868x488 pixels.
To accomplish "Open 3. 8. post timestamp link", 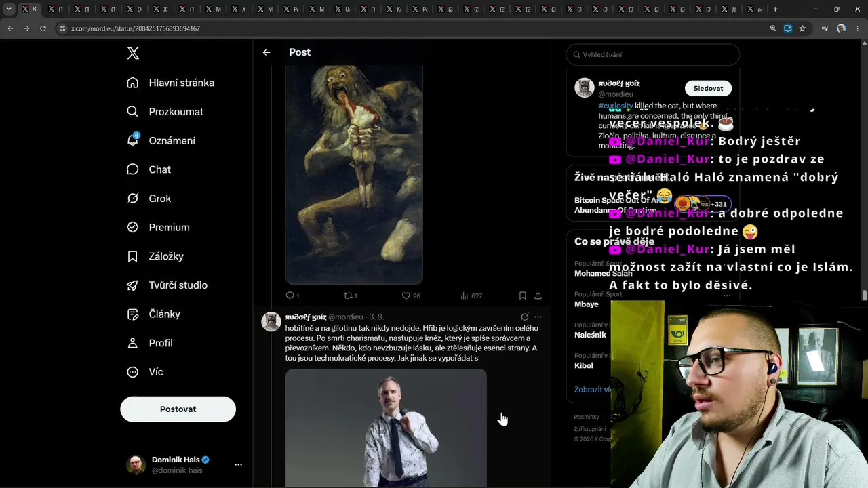I will [376, 317].
